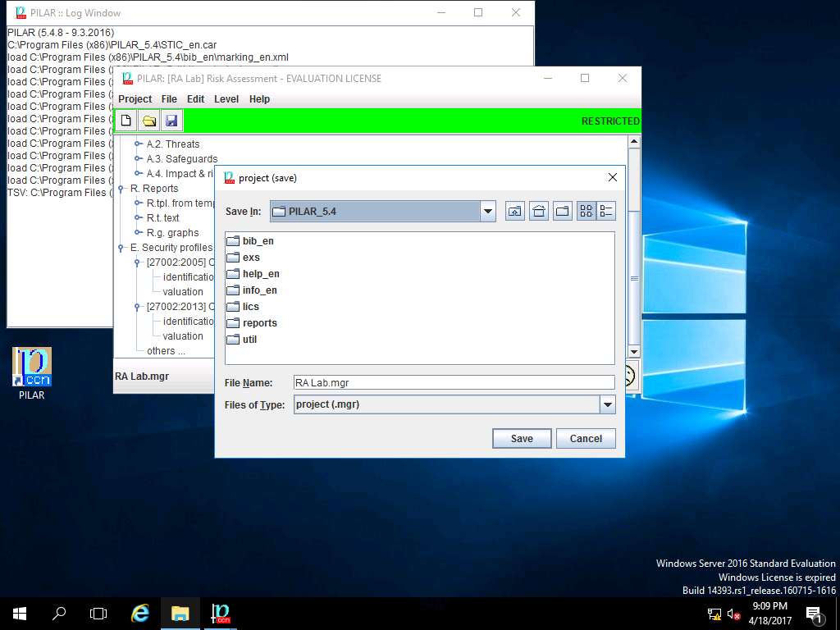Select valuation under [27002:2005]
840x630 pixels.
click(x=183, y=292)
